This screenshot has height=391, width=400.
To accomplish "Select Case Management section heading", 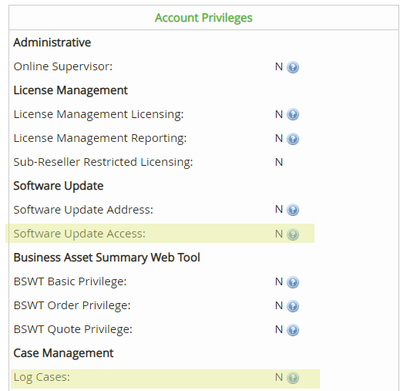I will pos(63,353).
